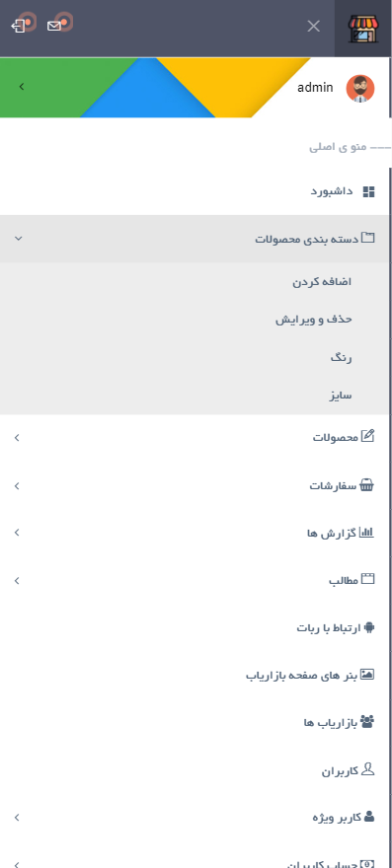Click the بازاریاب ها group icon

tap(367, 721)
